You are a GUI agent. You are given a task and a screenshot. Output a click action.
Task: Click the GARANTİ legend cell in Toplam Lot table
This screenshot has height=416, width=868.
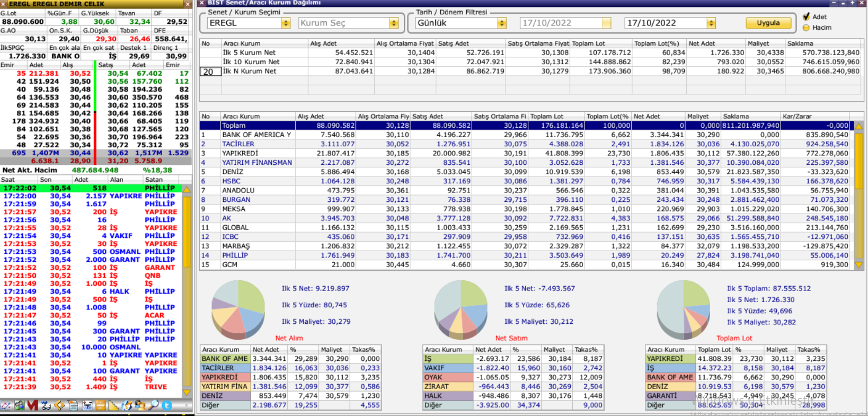point(670,396)
